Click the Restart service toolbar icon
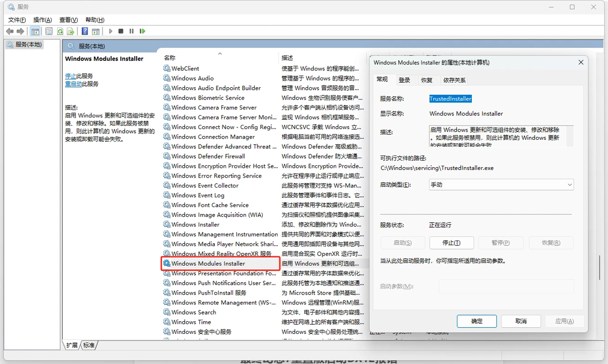The width and height of the screenshot is (608, 364). (x=142, y=31)
